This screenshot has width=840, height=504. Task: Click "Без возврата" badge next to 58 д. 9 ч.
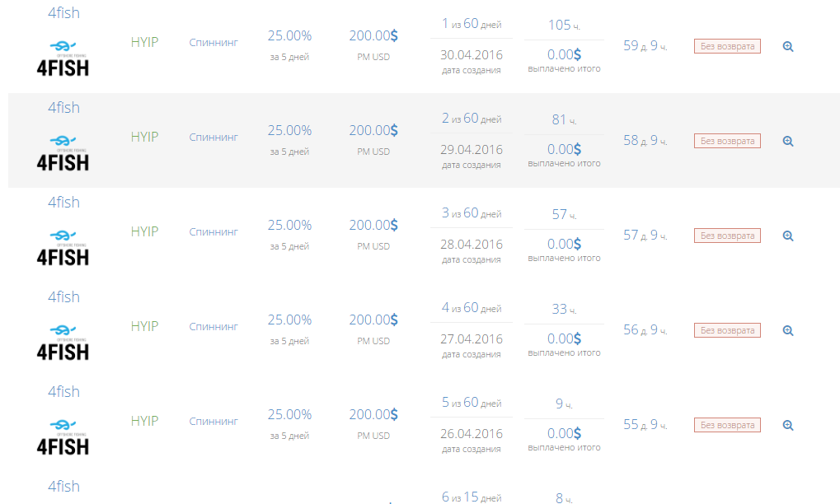[x=727, y=141]
